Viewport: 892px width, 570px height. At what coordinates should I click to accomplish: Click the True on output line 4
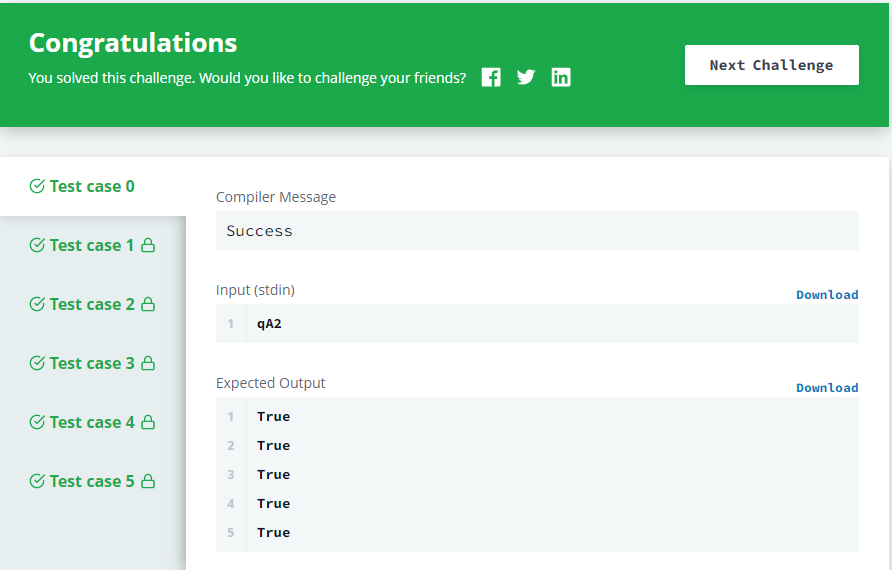[274, 504]
